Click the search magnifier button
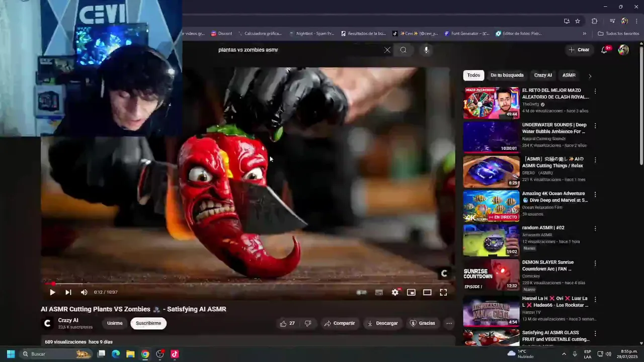This screenshot has height=362, width=644. 404,50
